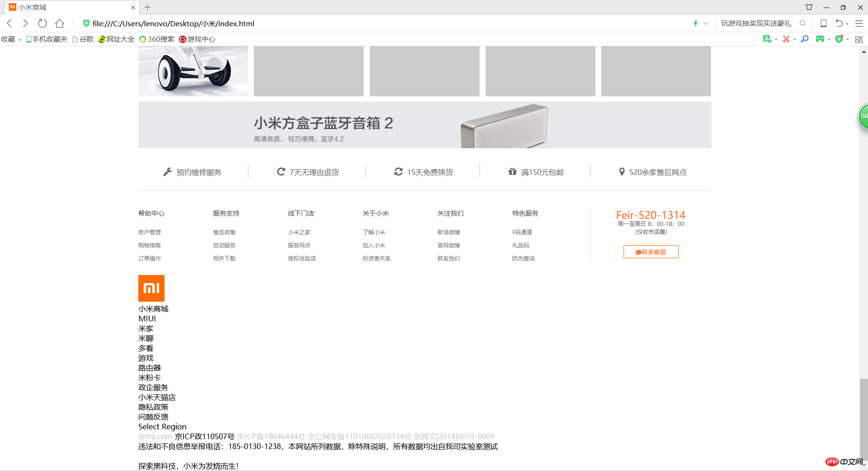Open the mobile phone view icon

coord(824,23)
